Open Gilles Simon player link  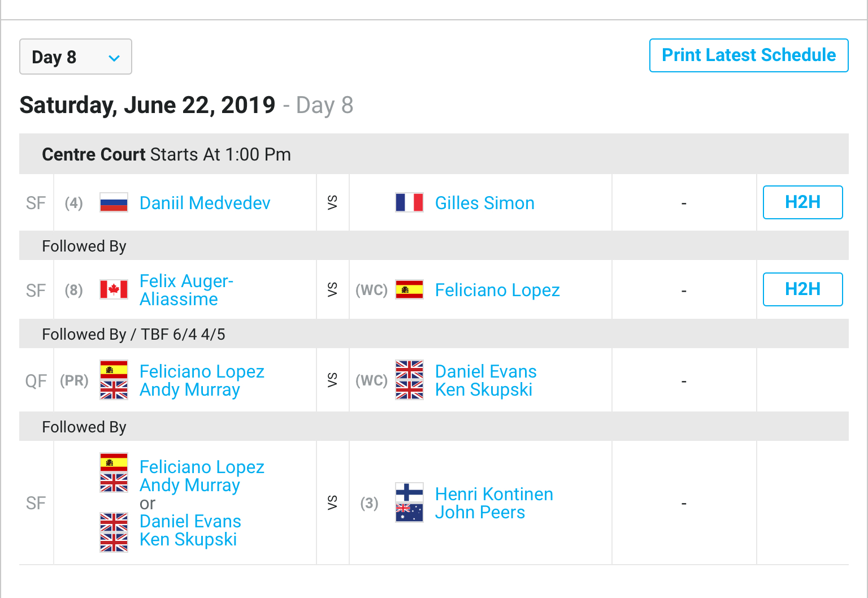(485, 203)
